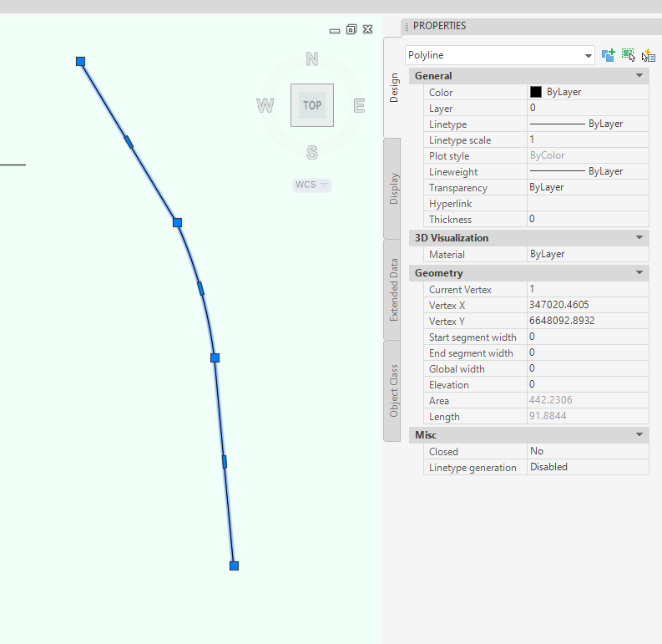Click the S compass direction on ViewCube
Image resolution: width=662 pixels, height=644 pixels.
(312, 153)
